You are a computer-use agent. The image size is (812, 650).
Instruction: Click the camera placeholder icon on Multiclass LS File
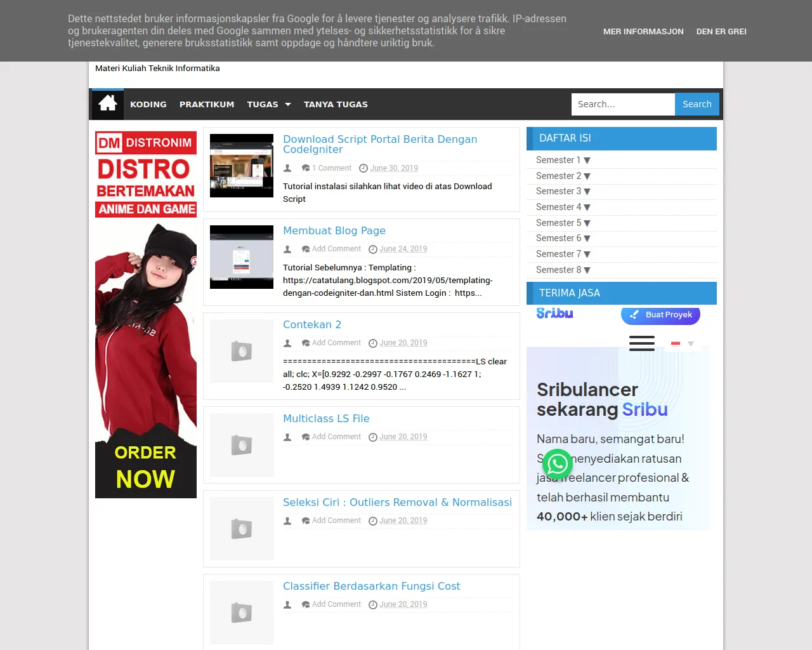(x=241, y=445)
